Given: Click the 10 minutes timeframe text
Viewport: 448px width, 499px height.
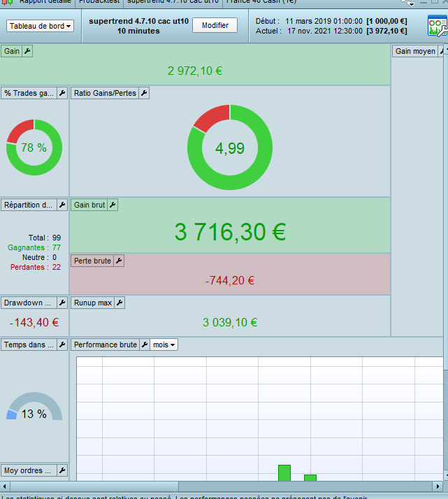Looking at the screenshot, I should point(138,31).
